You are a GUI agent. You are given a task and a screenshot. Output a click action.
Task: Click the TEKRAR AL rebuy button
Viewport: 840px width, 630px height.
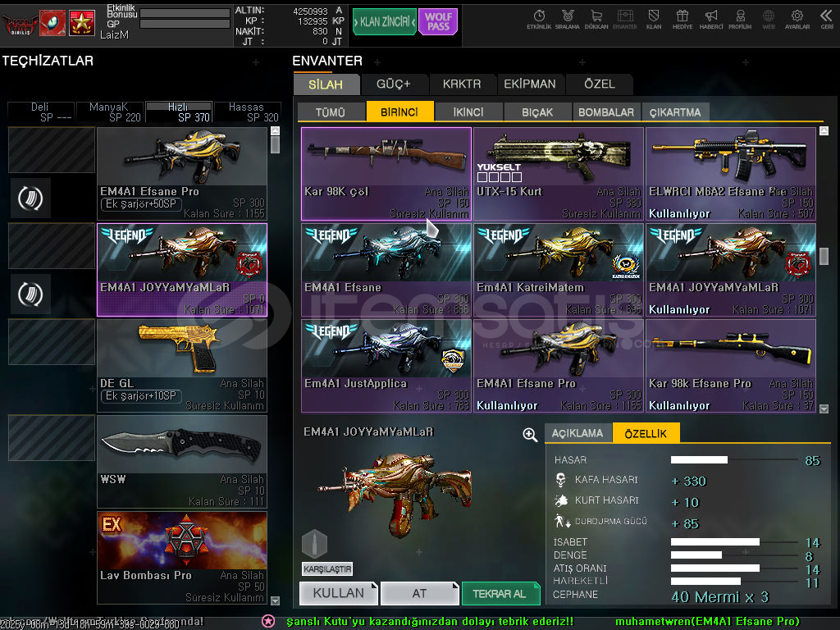click(500, 594)
